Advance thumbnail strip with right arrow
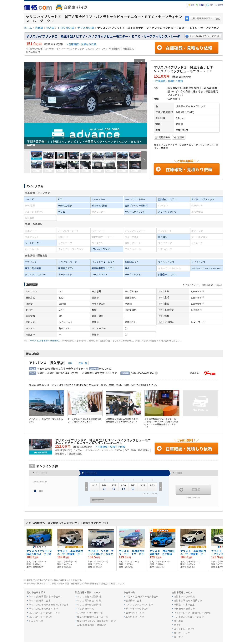 tap(144, 160)
